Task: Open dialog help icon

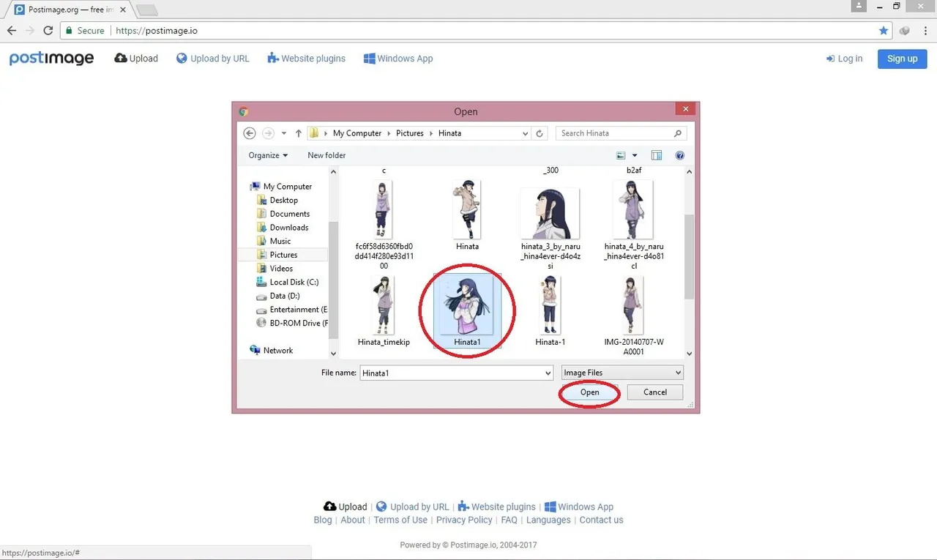Action: pos(679,155)
